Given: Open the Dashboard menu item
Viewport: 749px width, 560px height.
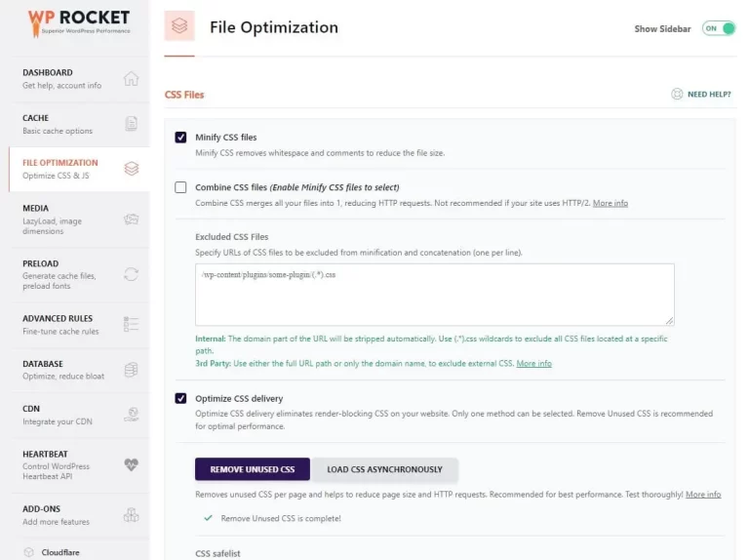Looking at the screenshot, I should (x=80, y=79).
